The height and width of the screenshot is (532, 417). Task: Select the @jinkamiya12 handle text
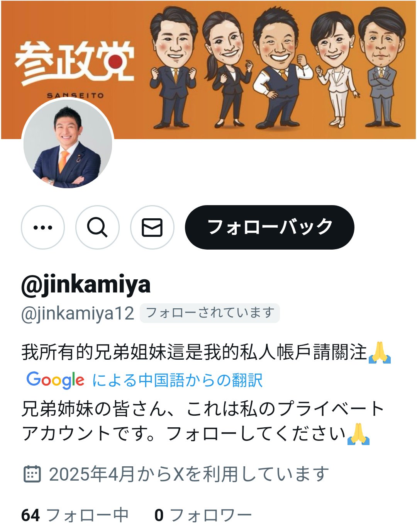coord(78,313)
